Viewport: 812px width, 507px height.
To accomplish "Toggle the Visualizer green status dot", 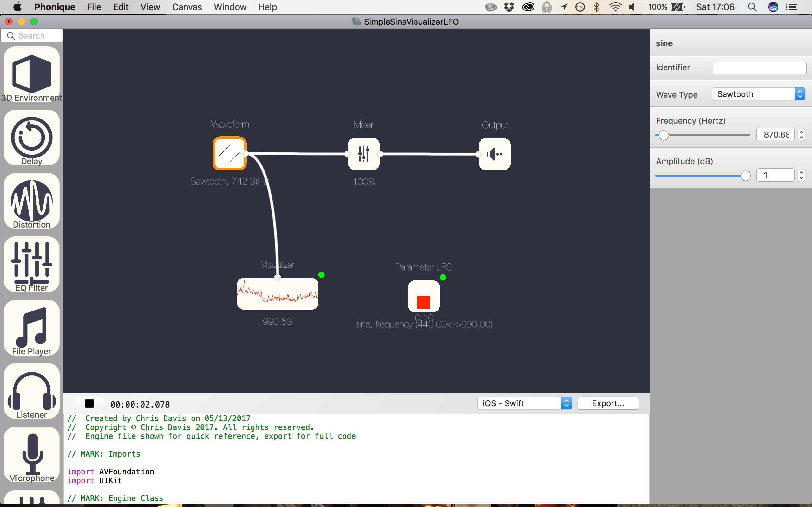I will click(321, 275).
